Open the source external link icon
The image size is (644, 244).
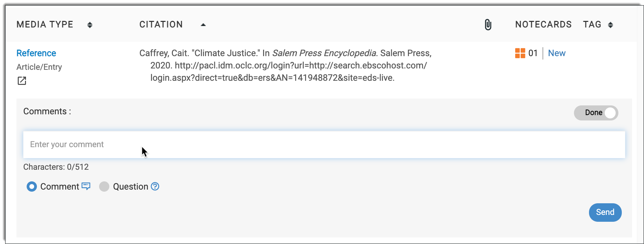22,81
